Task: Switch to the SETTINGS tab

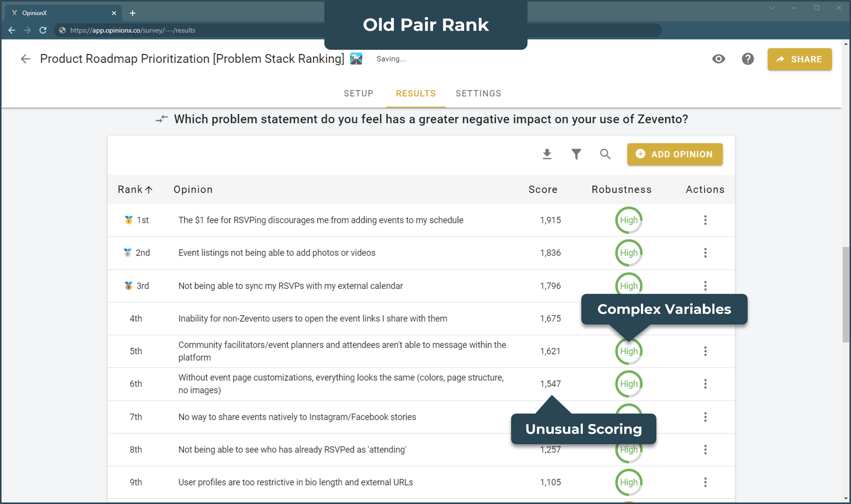Action: 478,93
